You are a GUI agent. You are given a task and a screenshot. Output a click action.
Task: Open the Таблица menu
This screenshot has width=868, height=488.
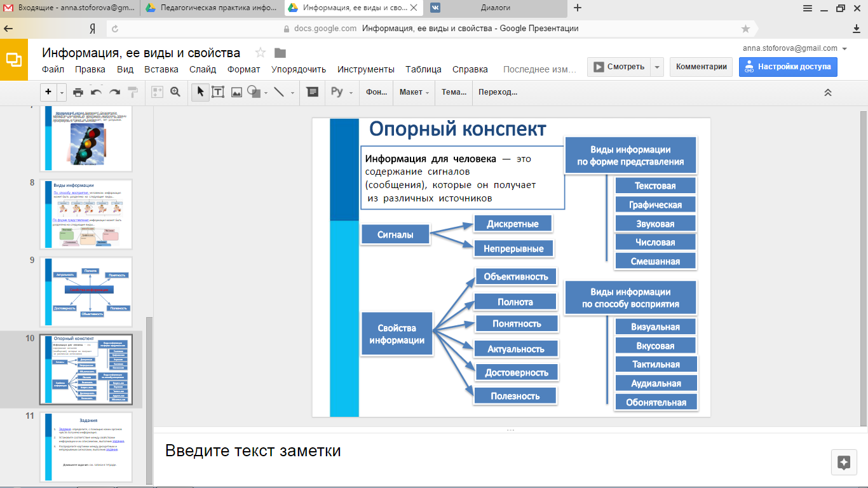click(424, 69)
